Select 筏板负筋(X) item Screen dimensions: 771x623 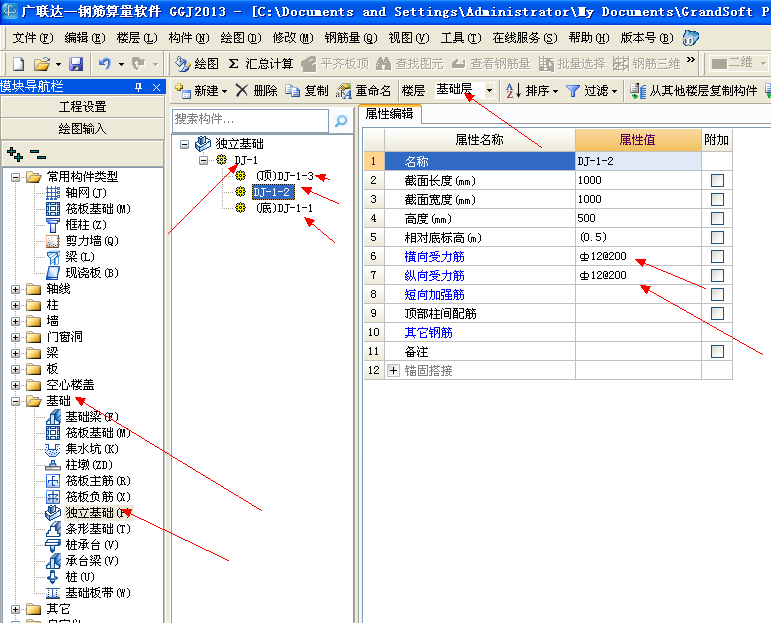pyautogui.click(x=89, y=497)
